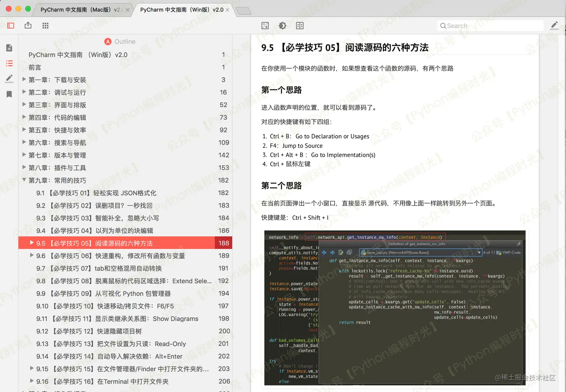Viewport: 566px width, 392px height.
Task: Show page view in left sidebar
Action: [9, 48]
